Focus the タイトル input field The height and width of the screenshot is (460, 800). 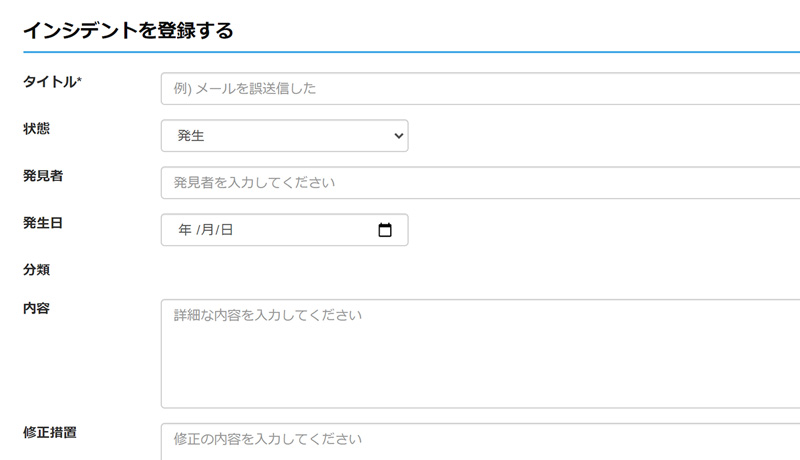tap(480, 89)
